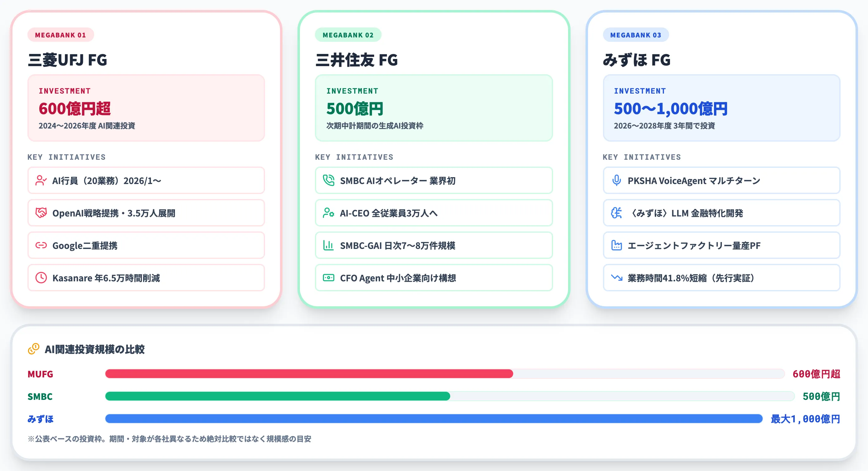Click the 最大1,000億円 value label
Viewport: 868px width, 471px height.
tap(805, 419)
